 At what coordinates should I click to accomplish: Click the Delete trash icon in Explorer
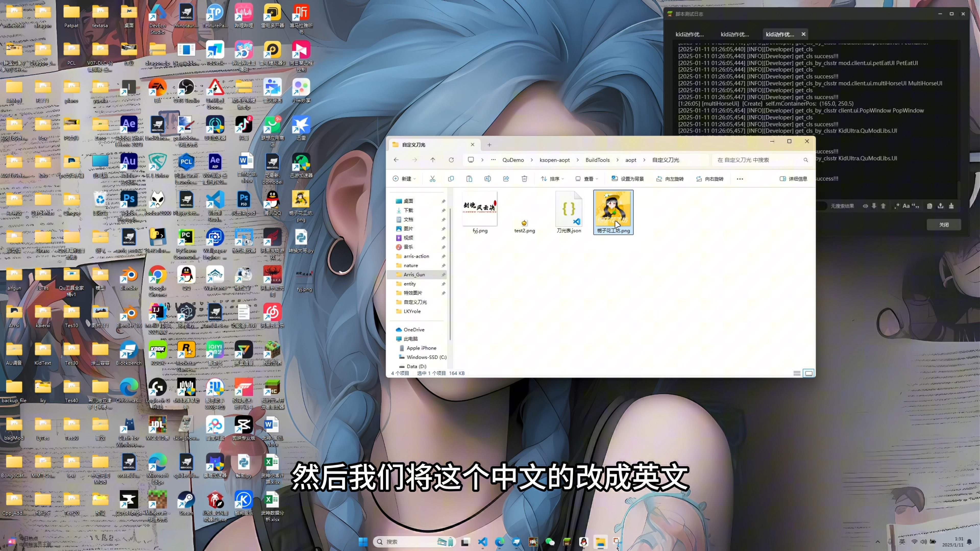[524, 179]
